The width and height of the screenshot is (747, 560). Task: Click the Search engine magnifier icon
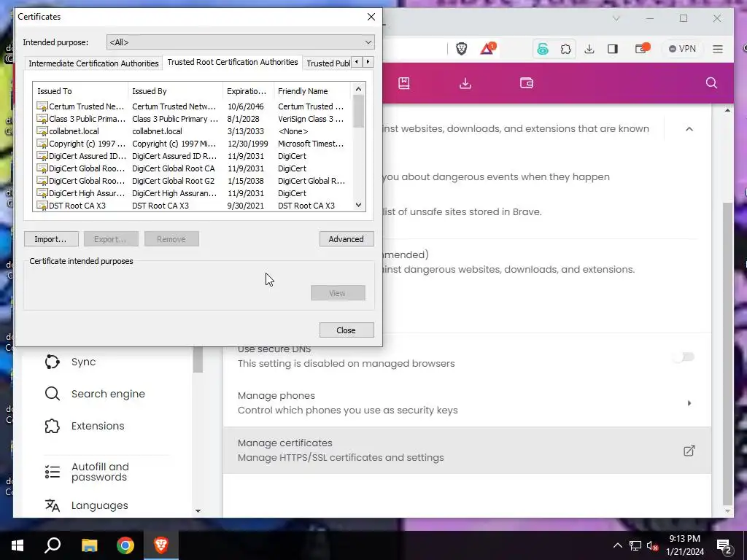(53, 394)
